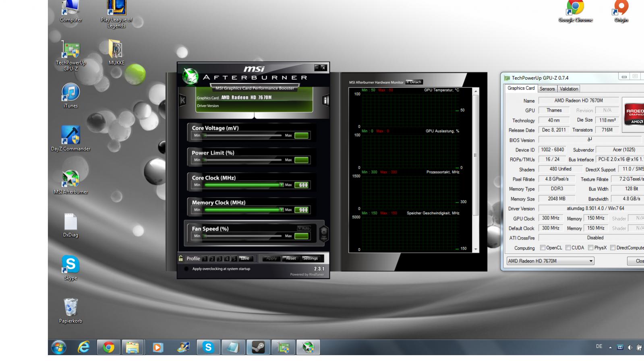Screen dimensions: 644x362
Task: Detach the Afterburner hardware monitor
Action: (414, 82)
